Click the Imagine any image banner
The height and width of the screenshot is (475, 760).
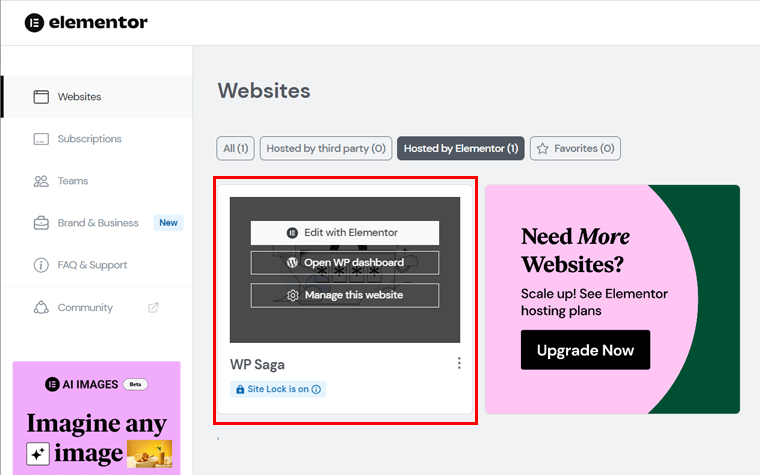[96, 418]
